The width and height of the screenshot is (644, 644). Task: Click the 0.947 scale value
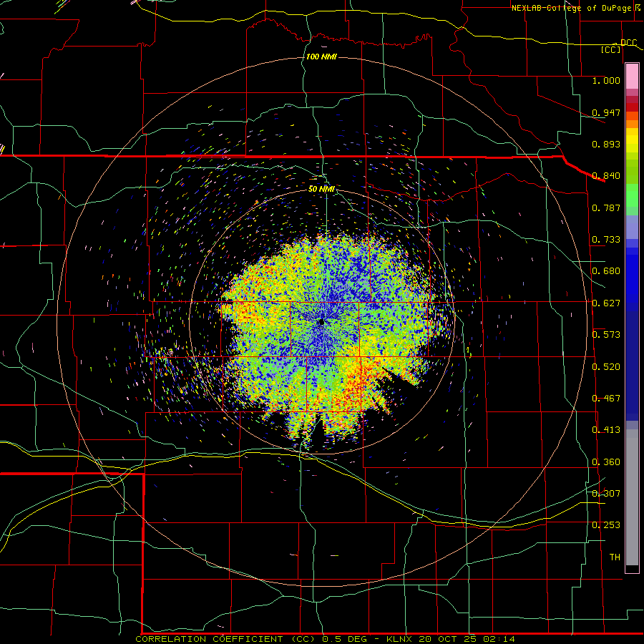[606, 112]
